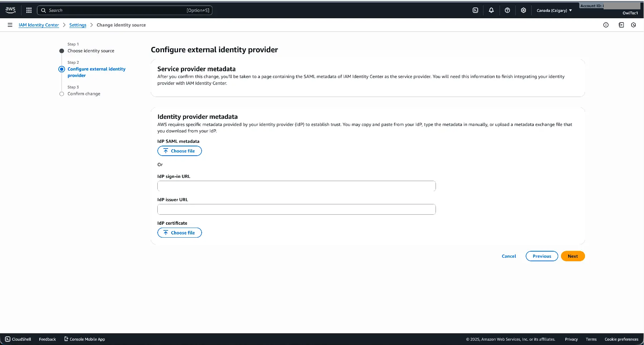This screenshot has width=644, height=345.
Task: Click the IdP sign-in URL field
Action: coord(296,186)
